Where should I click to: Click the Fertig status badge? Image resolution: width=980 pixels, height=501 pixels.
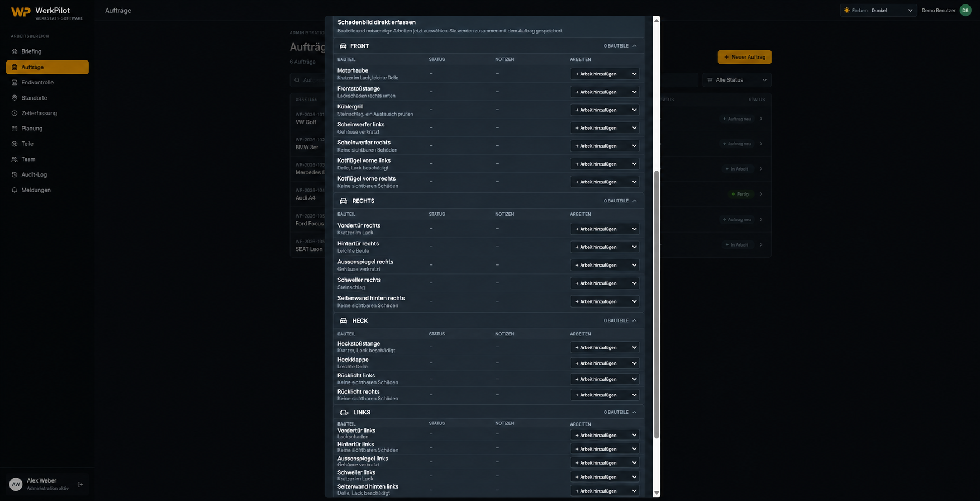(740, 194)
